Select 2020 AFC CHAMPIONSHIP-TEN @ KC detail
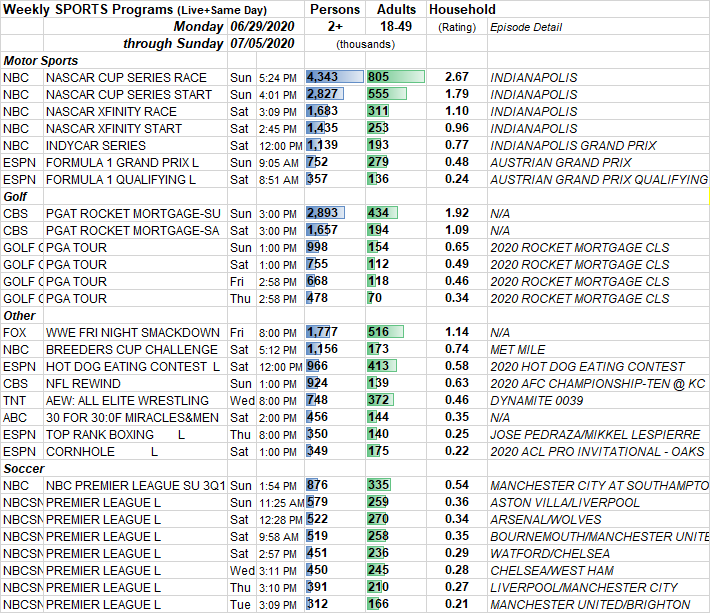 tap(598, 384)
